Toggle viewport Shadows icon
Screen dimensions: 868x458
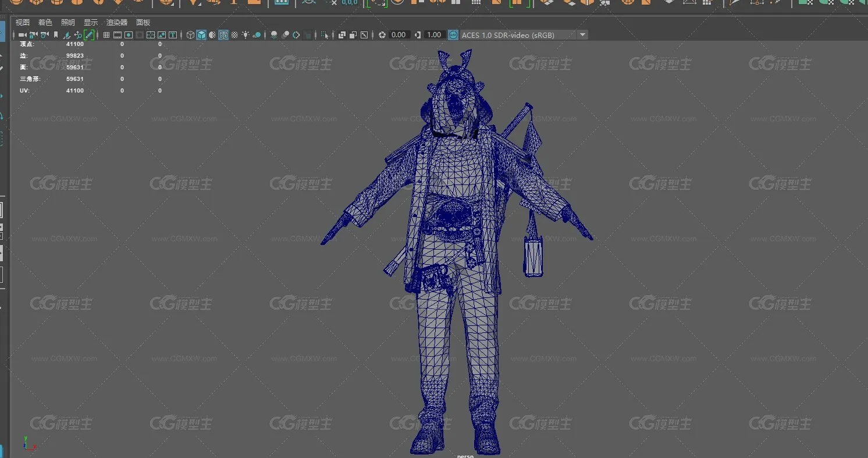(257, 35)
